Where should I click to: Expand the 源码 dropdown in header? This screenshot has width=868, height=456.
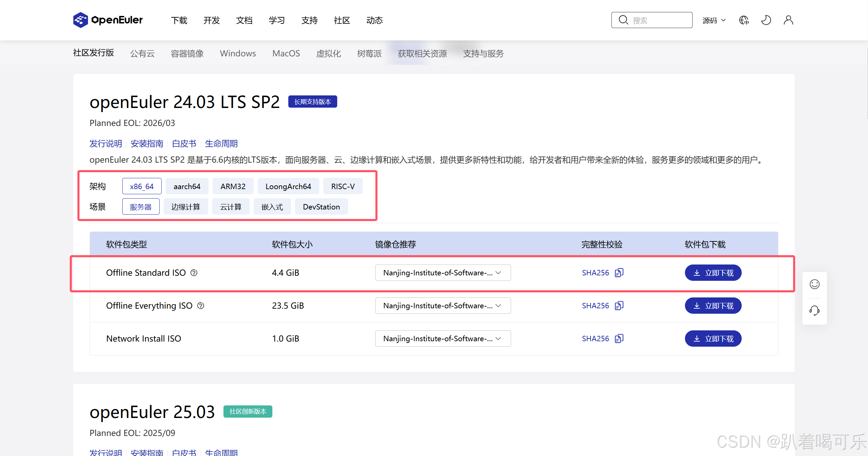[x=713, y=20]
